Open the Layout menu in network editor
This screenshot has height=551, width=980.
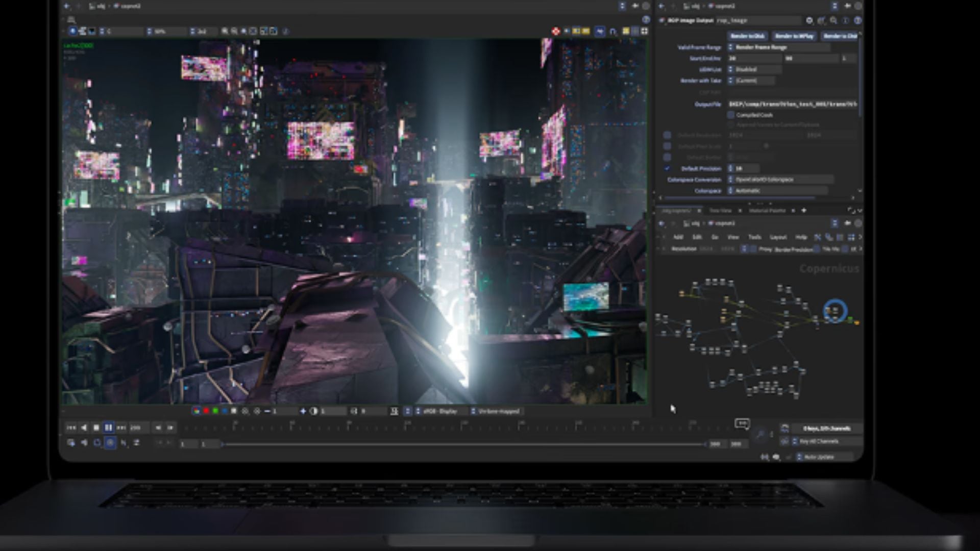[778, 237]
